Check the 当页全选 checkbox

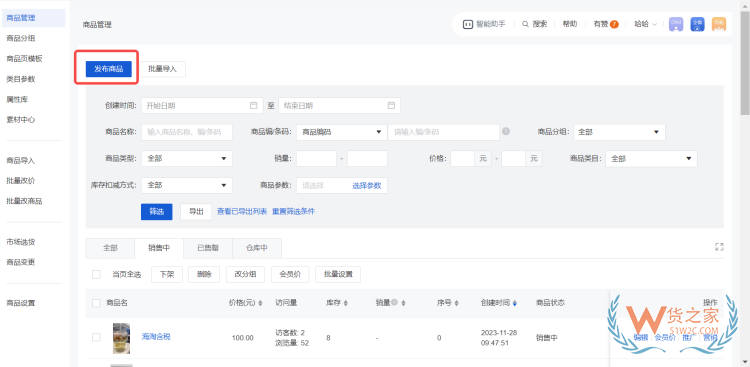pyautogui.click(x=96, y=274)
